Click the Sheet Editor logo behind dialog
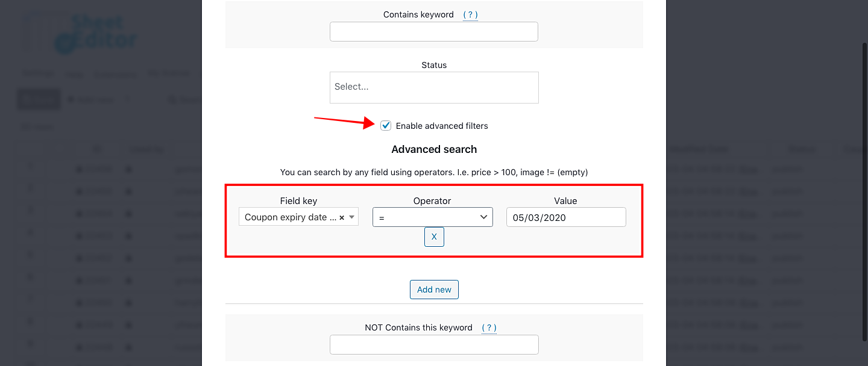 96,34
